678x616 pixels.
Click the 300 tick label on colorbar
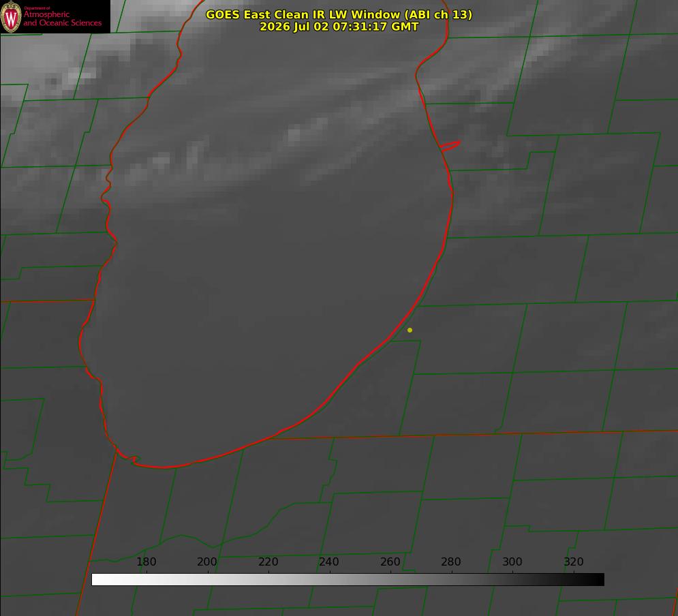512,561
